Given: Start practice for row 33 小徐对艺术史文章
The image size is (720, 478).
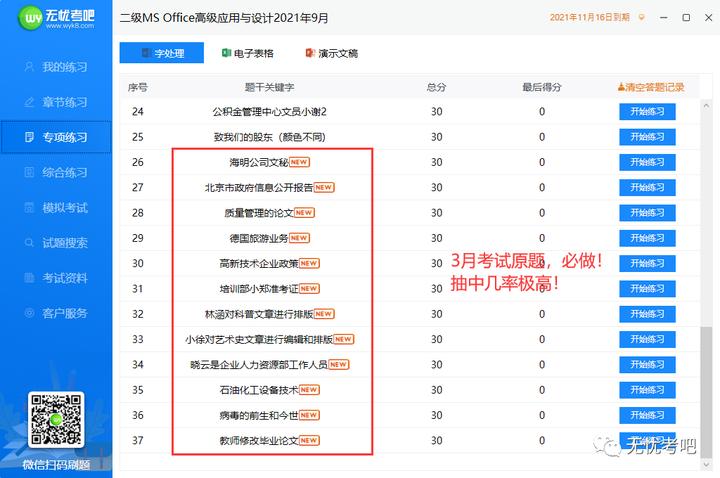Looking at the screenshot, I should tap(647, 339).
